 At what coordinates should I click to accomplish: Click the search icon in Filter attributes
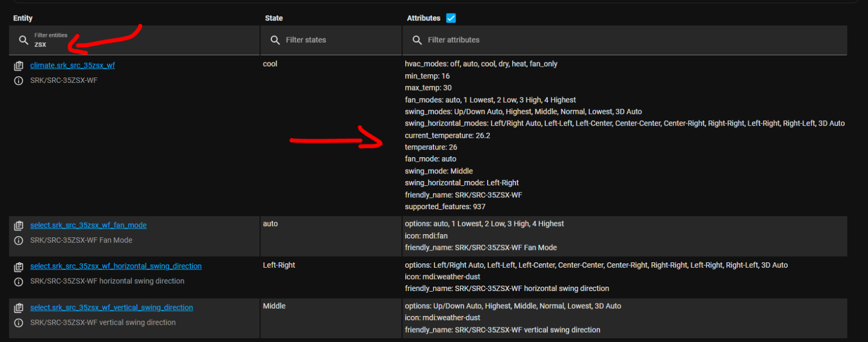[417, 40]
